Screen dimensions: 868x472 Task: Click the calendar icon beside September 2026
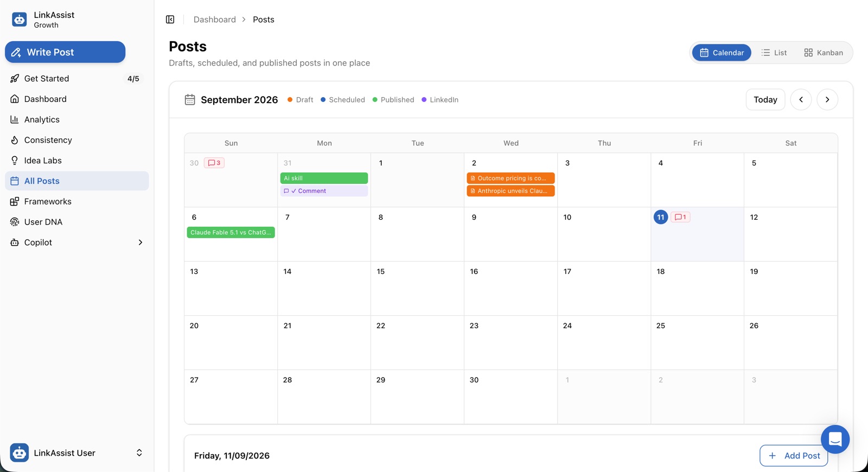190,100
